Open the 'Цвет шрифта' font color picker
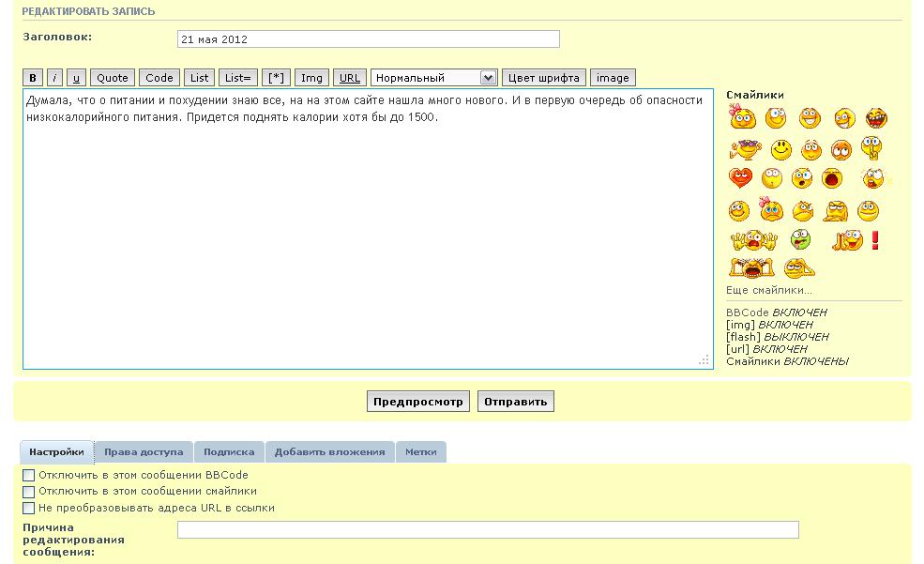 point(544,78)
